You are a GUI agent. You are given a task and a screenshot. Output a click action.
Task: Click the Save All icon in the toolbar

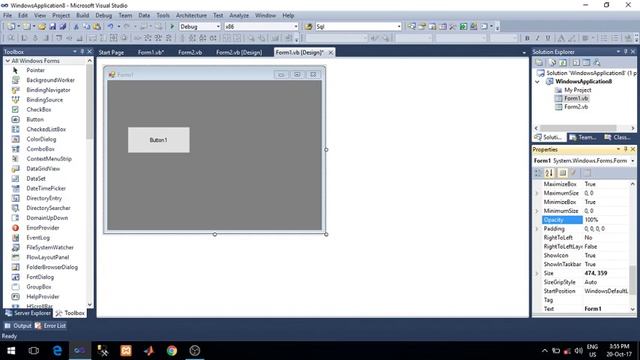tap(62, 27)
